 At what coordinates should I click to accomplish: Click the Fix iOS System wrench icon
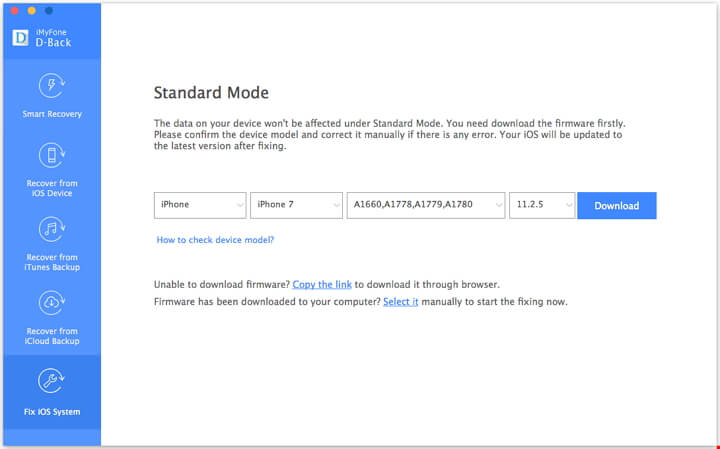click(x=51, y=381)
